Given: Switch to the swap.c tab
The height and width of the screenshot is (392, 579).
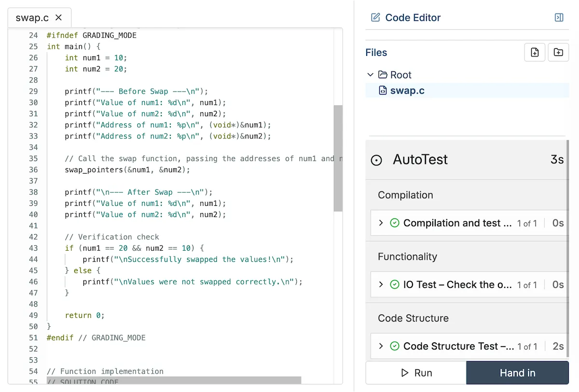Looking at the screenshot, I should tap(33, 17).
